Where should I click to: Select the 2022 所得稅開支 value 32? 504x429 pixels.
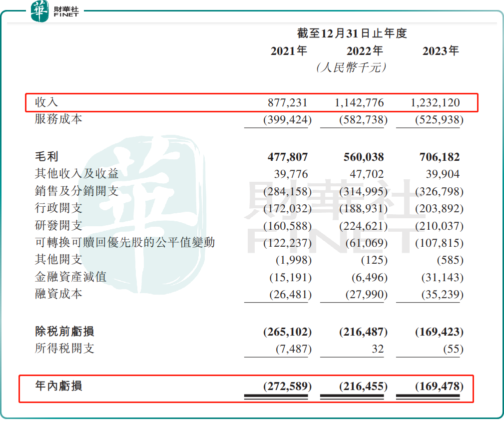[x=378, y=349]
